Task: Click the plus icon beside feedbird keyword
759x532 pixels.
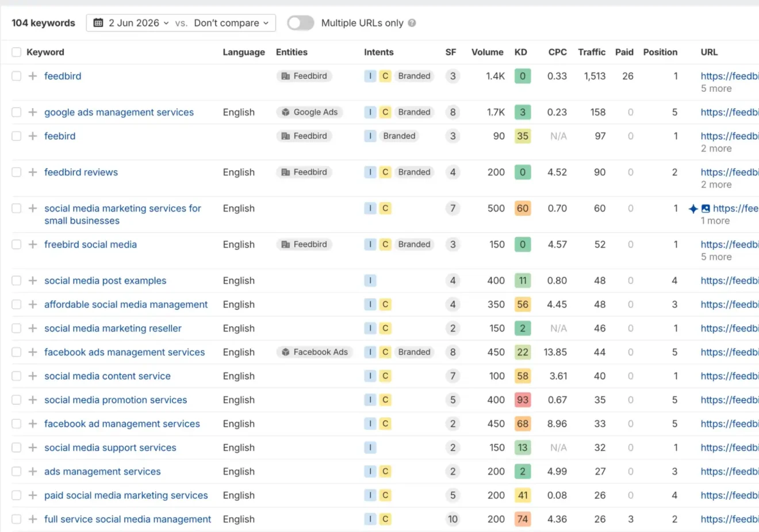Action: pyautogui.click(x=33, y=76)
